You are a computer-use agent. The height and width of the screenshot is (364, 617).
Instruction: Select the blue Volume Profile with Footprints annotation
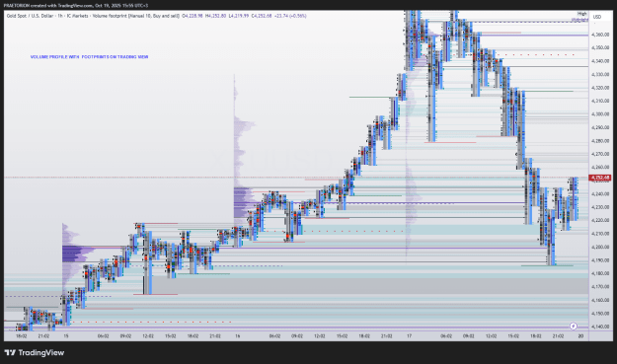click(89, 57)
